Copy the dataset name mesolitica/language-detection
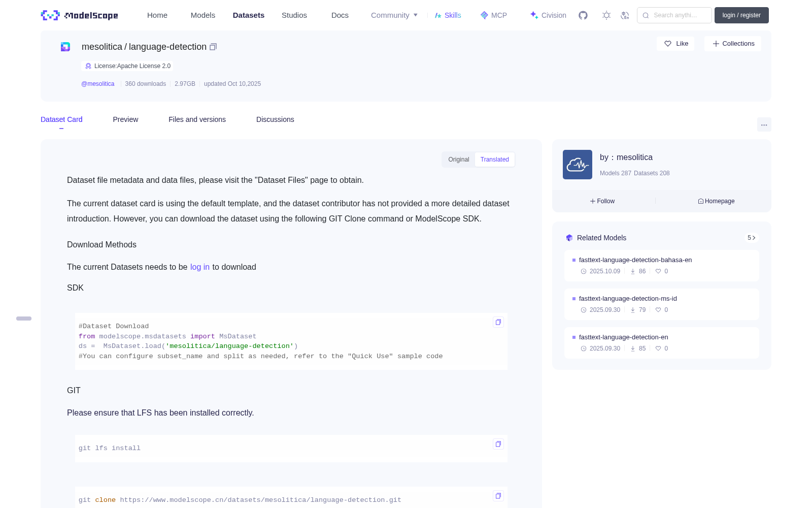The height and width of the screenshot is (508, 812). 213,47
